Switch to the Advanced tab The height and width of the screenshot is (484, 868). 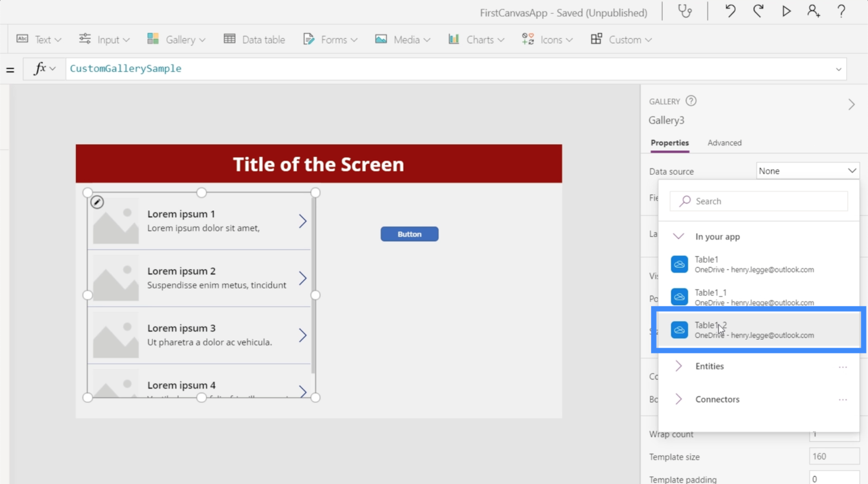[x=724, y=143]
